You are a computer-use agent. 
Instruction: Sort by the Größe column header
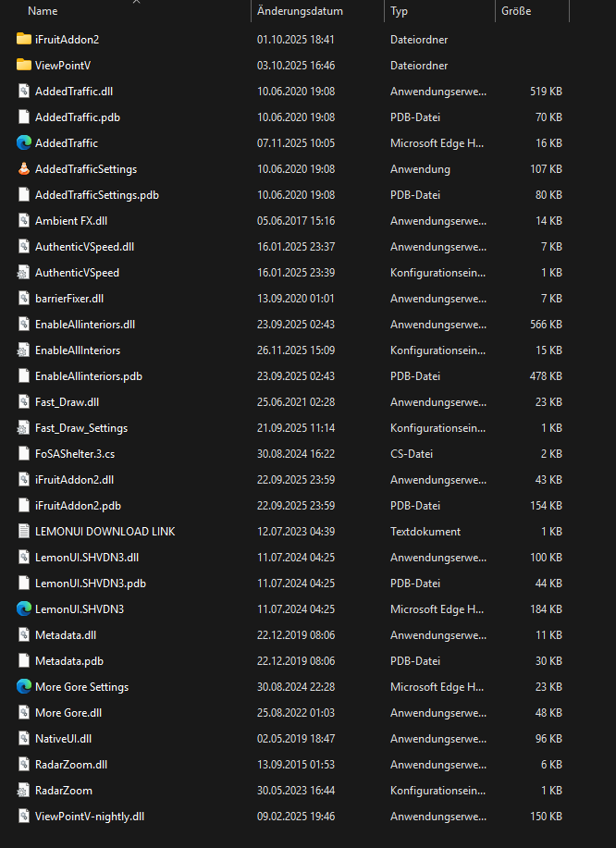[516, 11]
